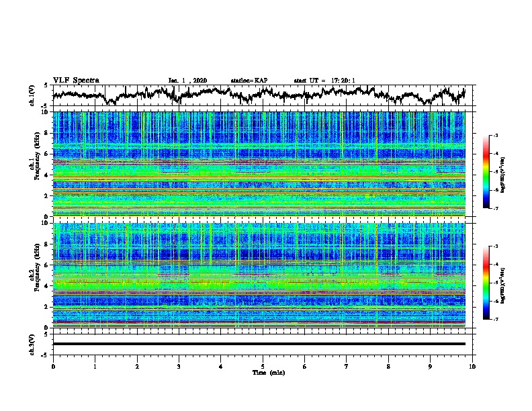Click the "-3" label on ch.1 color bar

(x=496, y=135)
